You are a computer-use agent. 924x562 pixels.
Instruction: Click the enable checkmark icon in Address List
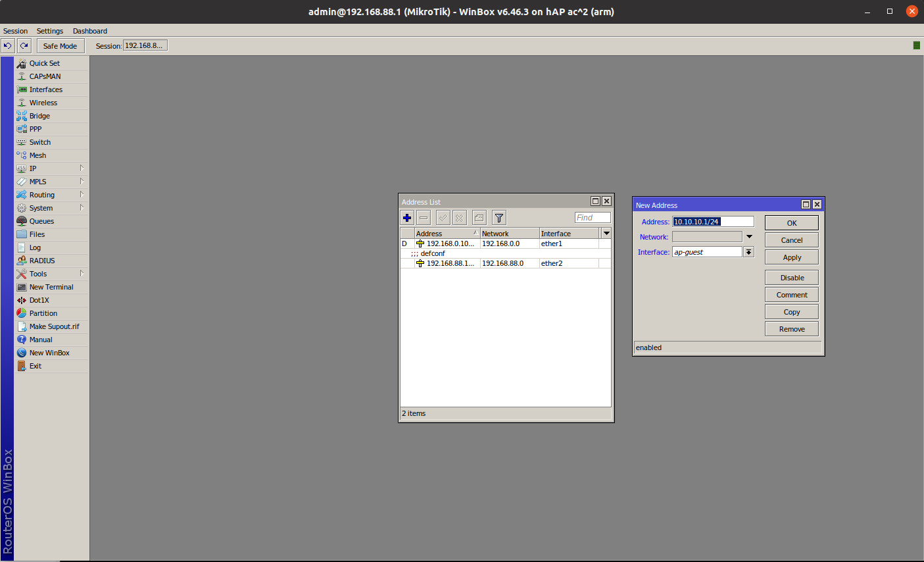tap(443, 218)
